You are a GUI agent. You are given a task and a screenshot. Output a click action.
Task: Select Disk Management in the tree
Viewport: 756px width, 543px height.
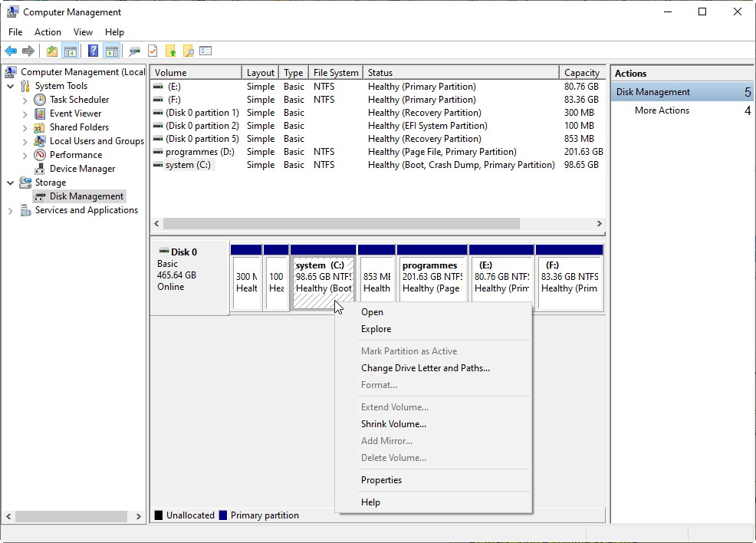(87, 196)
